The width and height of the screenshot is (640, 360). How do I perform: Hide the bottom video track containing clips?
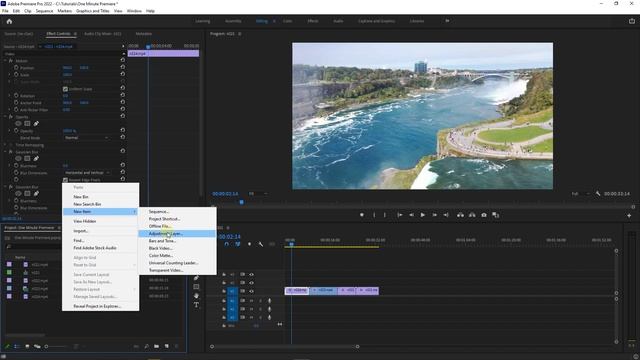click(x=251, y=291)
